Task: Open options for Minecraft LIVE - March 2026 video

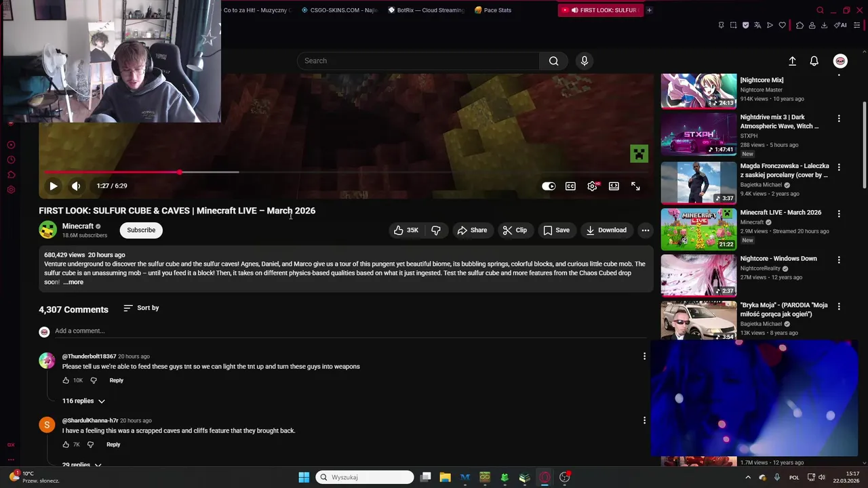Action: [839, 213]
